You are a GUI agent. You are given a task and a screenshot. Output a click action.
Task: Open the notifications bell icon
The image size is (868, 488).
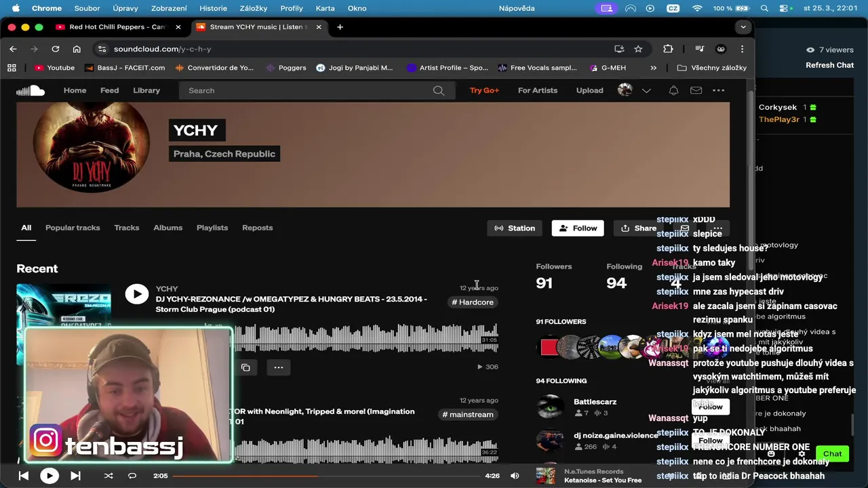[673, 90]
